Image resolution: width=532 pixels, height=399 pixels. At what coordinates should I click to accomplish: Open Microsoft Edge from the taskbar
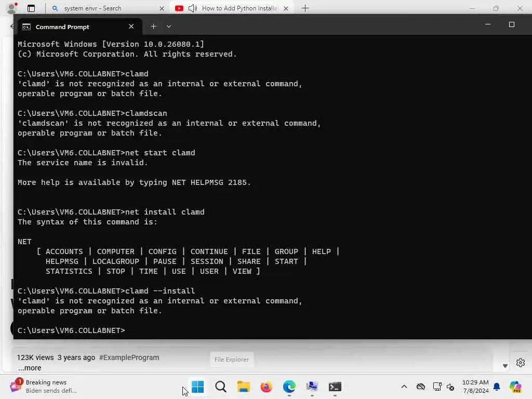(x=289, y=387)
